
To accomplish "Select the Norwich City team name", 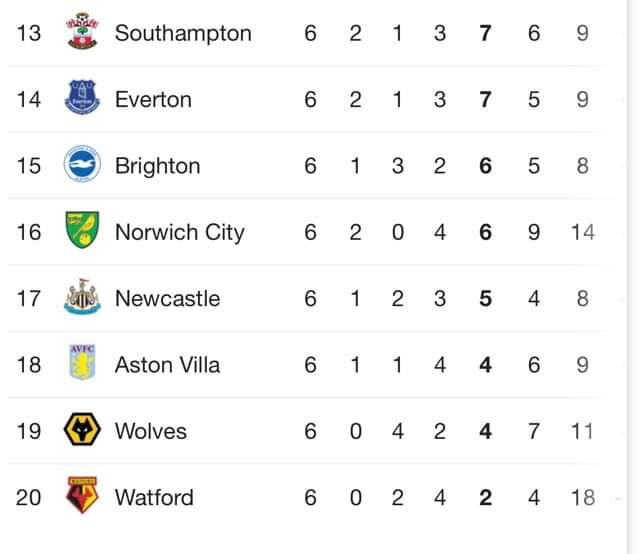I will [x=180, y=232].
